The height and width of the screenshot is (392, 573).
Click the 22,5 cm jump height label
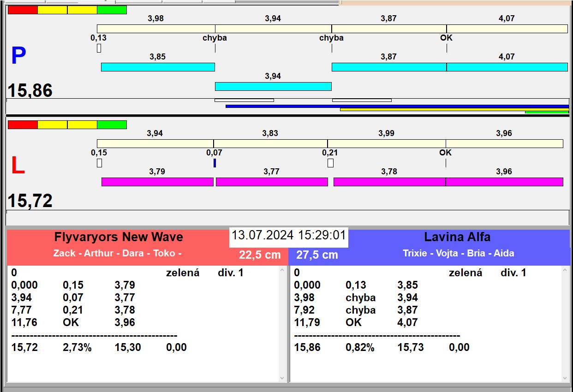click(x=260, y=255)
